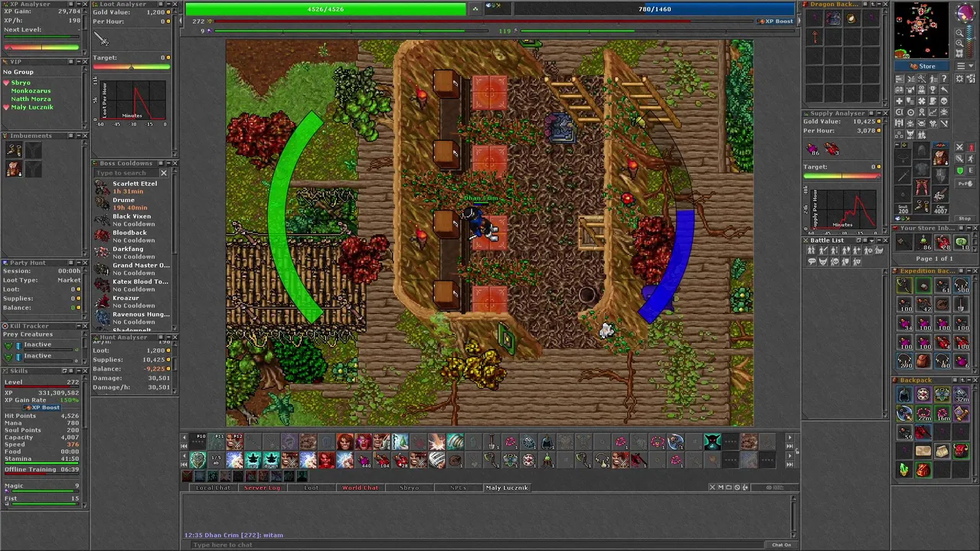
Task: Toggle the skull filter in Battle List
Action: click(835, 261)
